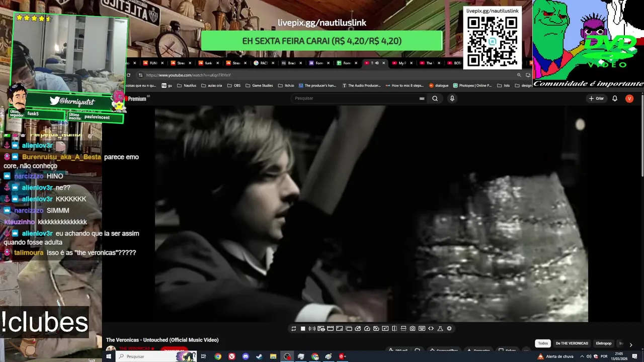Open How to mix 8 steps... bookmark
The width and height of the screenshot is (644, 362).
click(x=405, y=85)
